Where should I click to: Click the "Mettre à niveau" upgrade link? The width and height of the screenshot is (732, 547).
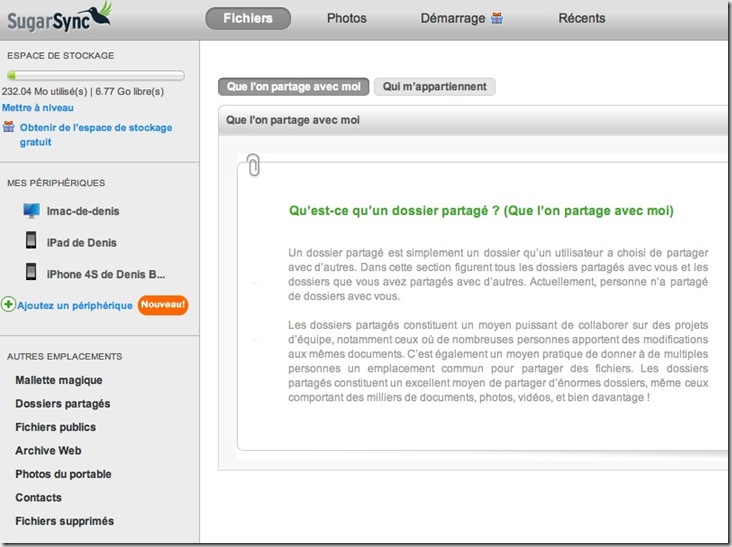(38, 107)
